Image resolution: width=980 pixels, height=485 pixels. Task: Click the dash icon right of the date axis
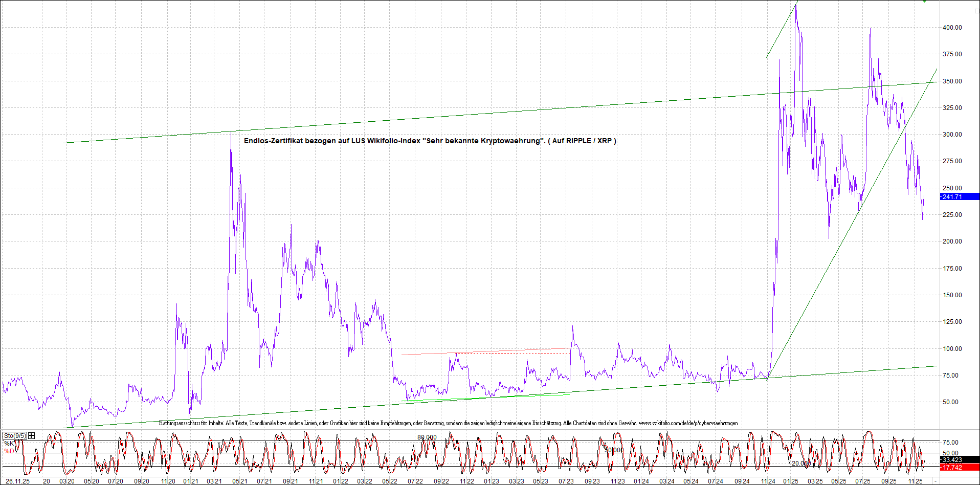pyautogui.click(x=936, y=481)
